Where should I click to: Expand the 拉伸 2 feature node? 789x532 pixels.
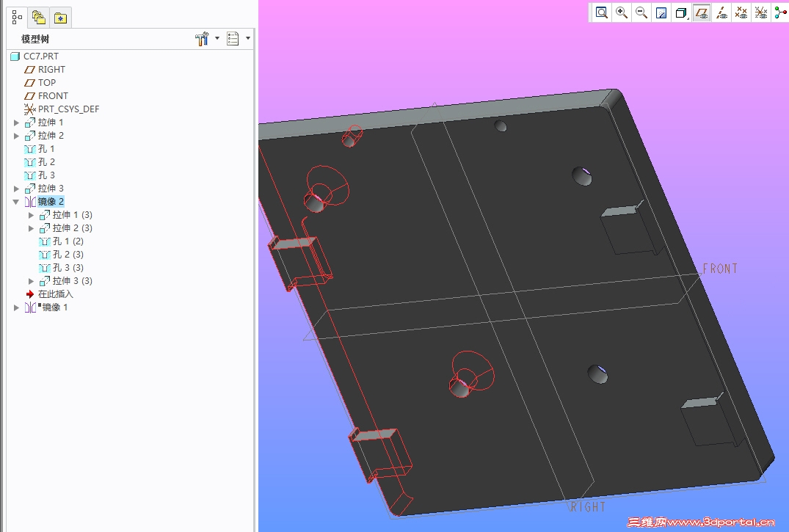[x=16, y=136]
